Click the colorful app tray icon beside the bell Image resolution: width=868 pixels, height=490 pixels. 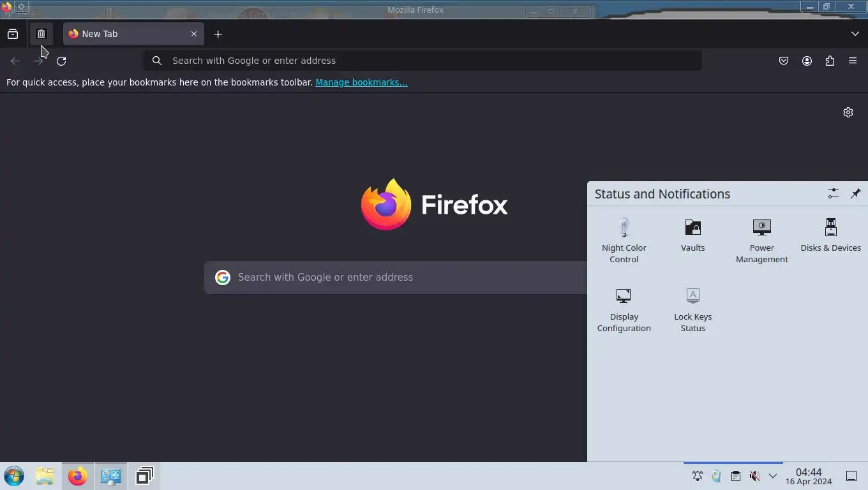click(x=716, y=476)
